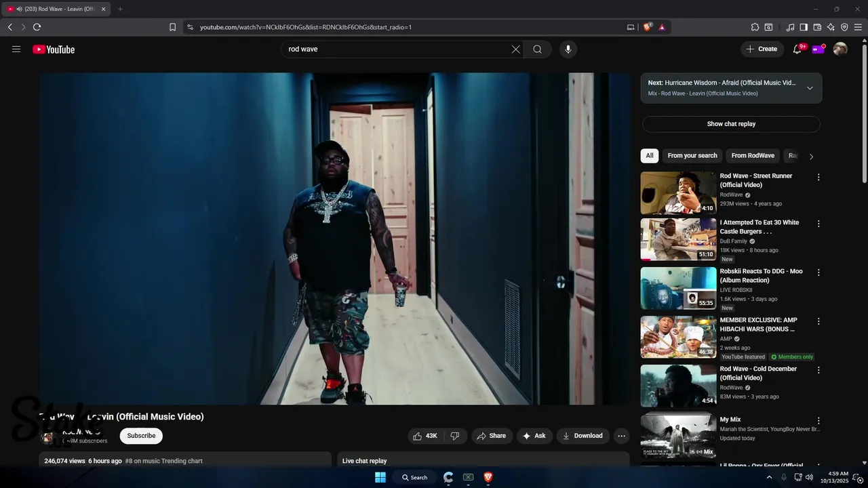Show hidden system tray icons chevron
The height and width of the screenshot is (488, 868).
pyautogui.click(x=769, y=477)
